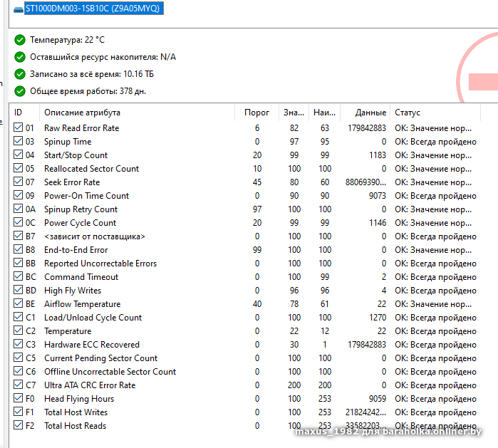
Task: Toggle the 04 Start/Stop Count checkbox
Action: pyautogui.click(x=18, y=155)
